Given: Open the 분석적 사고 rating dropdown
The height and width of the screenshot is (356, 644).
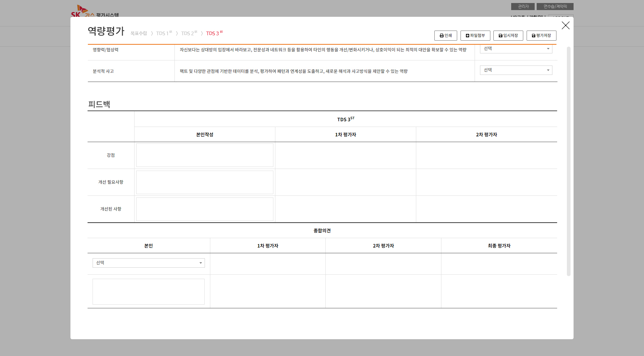Looking at the screenshot, I should [x=516, y=70].
